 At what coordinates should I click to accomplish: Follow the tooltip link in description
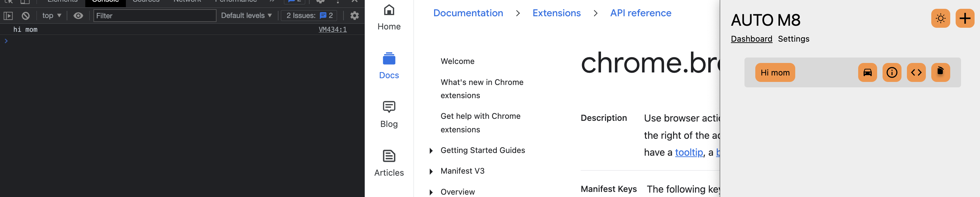coord(689,153)
